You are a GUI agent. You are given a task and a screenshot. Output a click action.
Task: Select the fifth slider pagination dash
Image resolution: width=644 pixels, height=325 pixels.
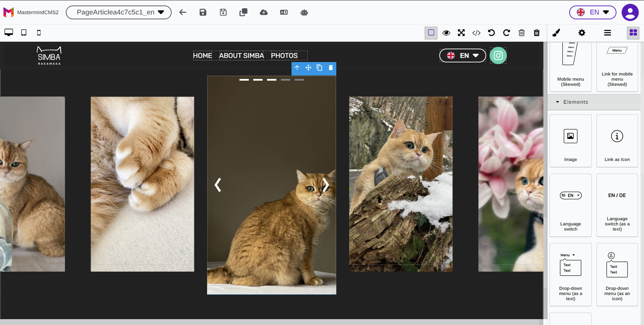pos(299,80)
